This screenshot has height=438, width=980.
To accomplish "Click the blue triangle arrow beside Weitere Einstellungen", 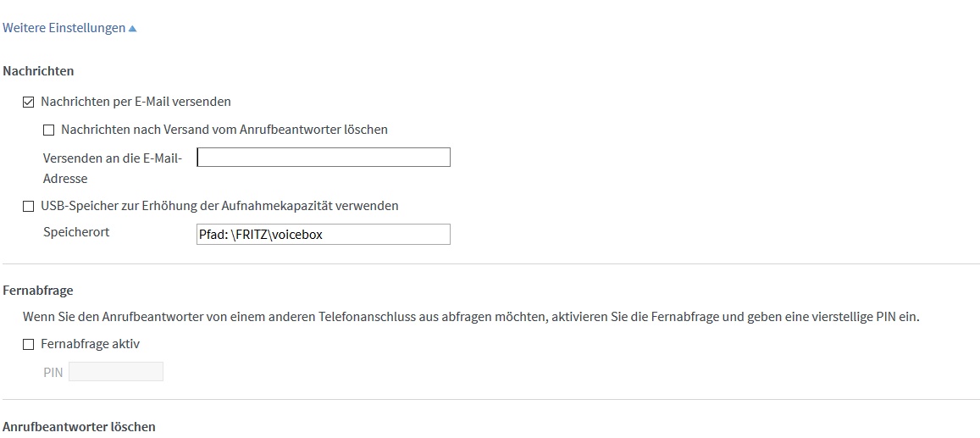I will coord(132,29).
